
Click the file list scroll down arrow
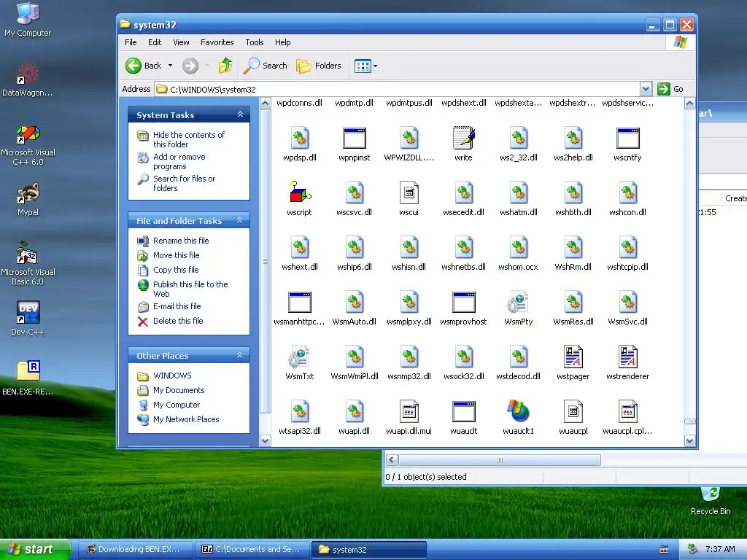pos(689,441)
